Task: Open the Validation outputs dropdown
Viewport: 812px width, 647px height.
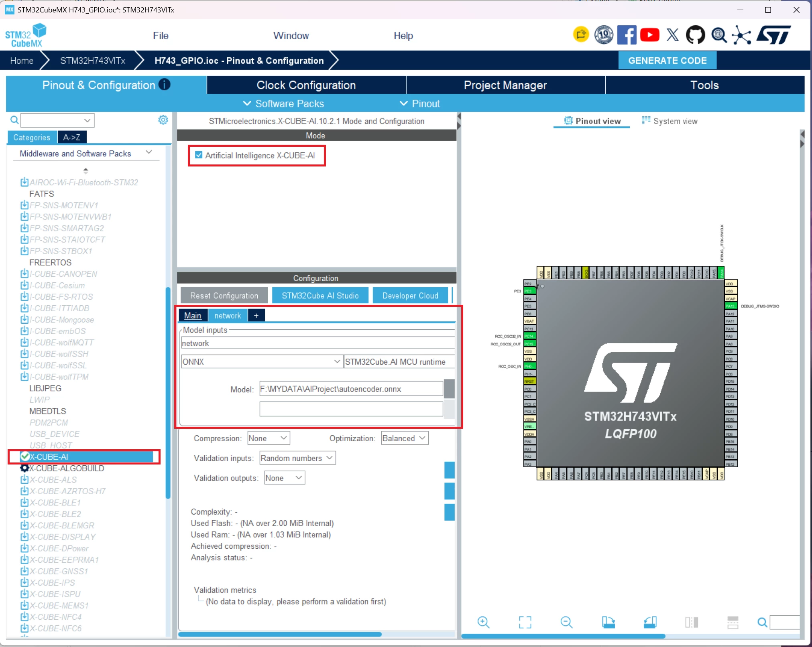Action: coord(285,478)
